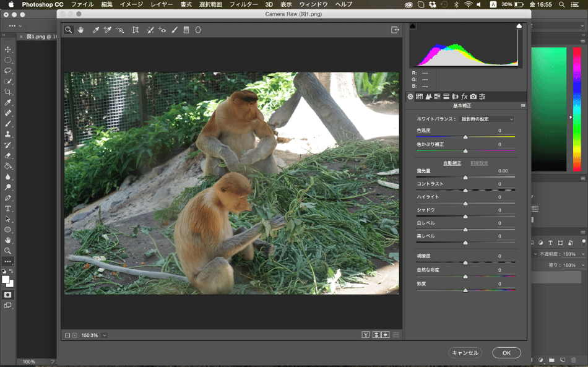This screenshot has width=588, height=367.
Task: Toggle the highlight clipping warning
Action: 519,26
